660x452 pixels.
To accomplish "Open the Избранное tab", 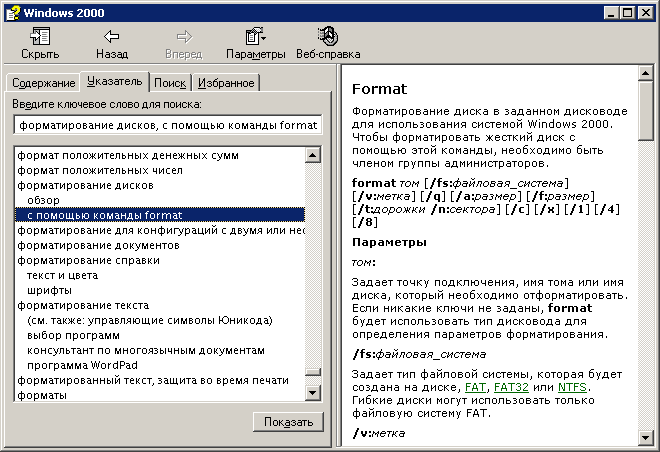I will click(226, 83).
